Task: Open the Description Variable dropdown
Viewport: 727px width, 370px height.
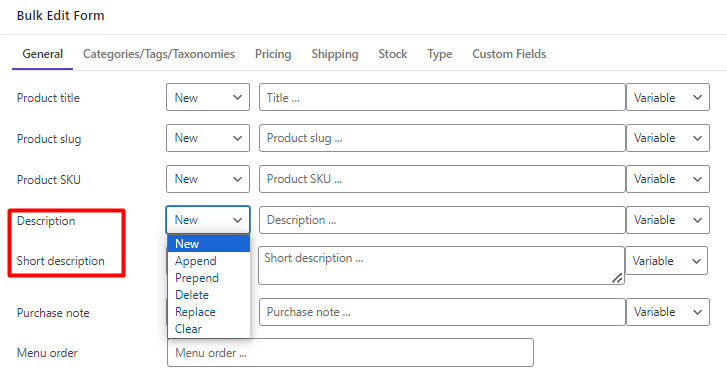Action: 668,220
